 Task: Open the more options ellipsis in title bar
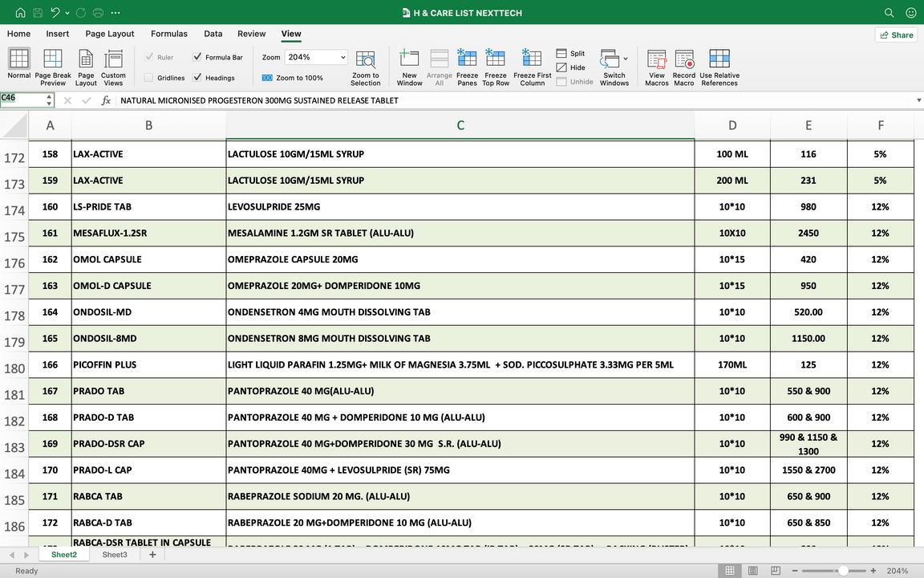(x=115, y=12)
